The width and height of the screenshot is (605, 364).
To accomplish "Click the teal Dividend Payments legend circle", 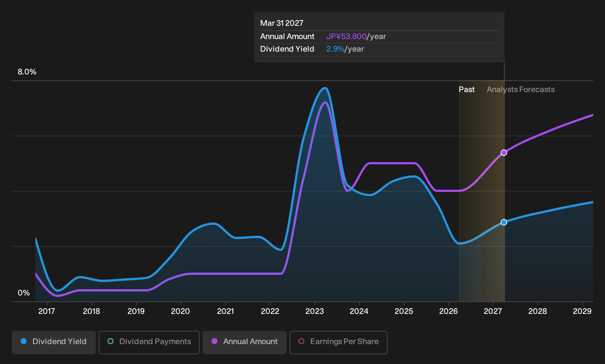I will pyautogui.click(x=111, y=342).
